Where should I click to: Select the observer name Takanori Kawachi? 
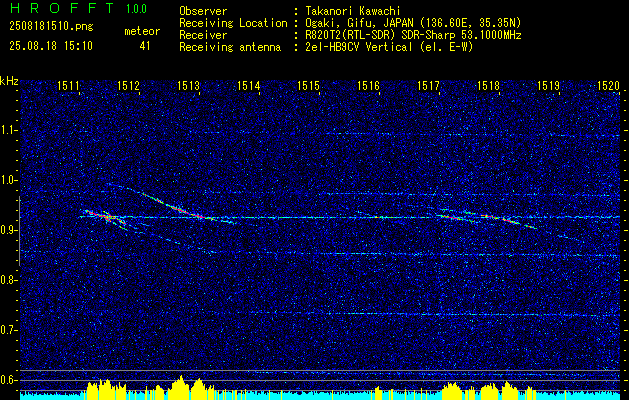(353, 11)
